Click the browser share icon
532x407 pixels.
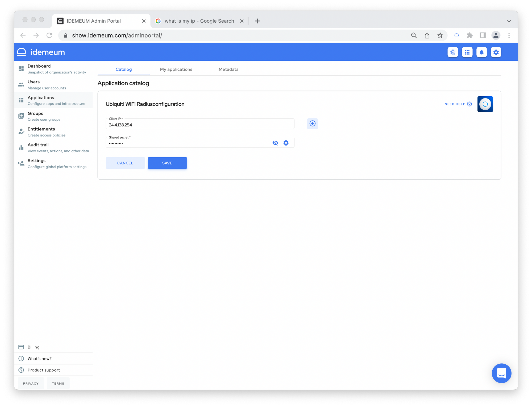[427, 35]
